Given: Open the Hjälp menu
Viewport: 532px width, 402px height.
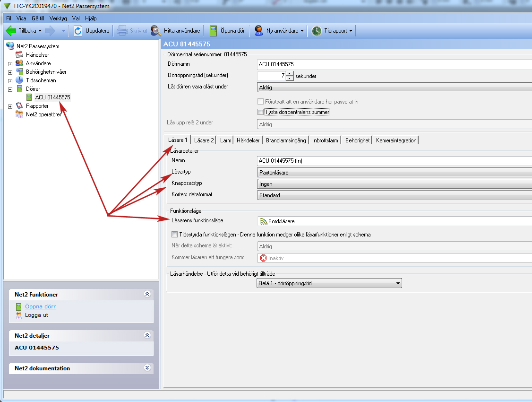Looking at the screenshot, I should (x=91, y=18).
